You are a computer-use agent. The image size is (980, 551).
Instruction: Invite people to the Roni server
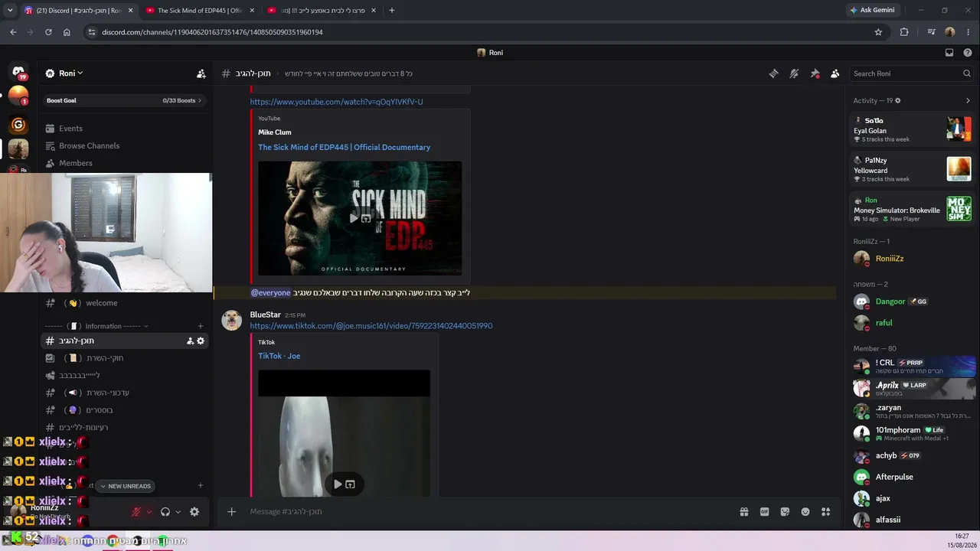[201, 73]
